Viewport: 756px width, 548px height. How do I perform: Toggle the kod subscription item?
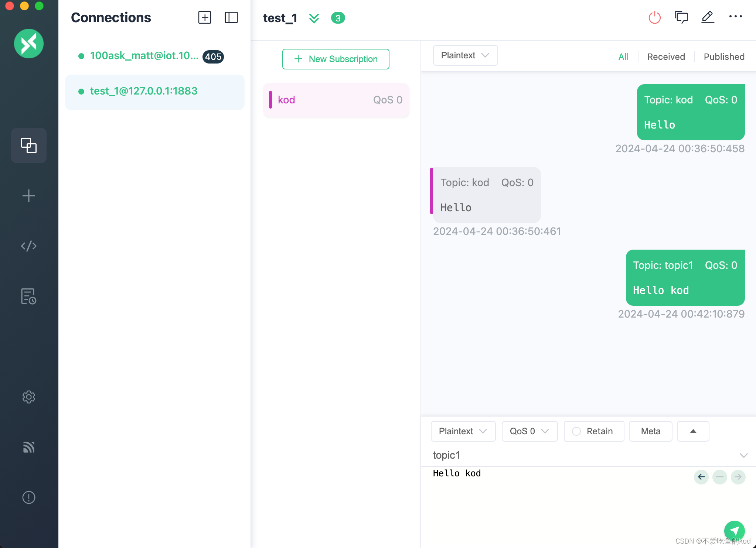pyautogui.click(x=336, y=100)
